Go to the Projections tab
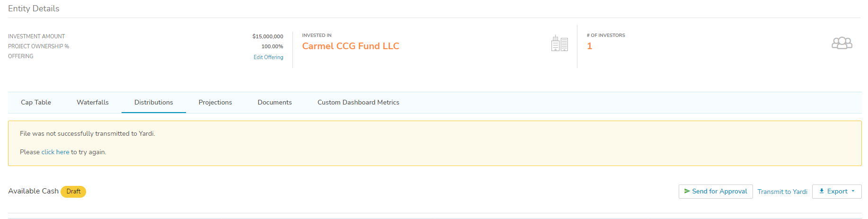Viewport: 868px width, 219px height. [215, 102]
